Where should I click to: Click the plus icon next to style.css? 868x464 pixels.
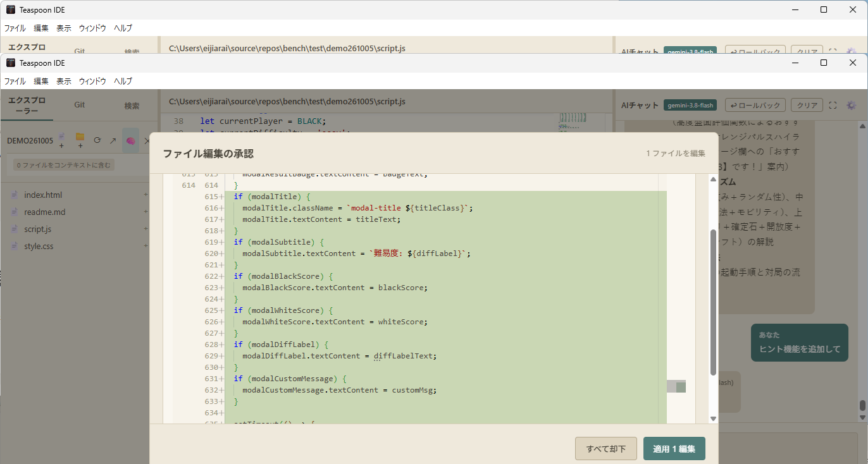[x=146, y=246]
